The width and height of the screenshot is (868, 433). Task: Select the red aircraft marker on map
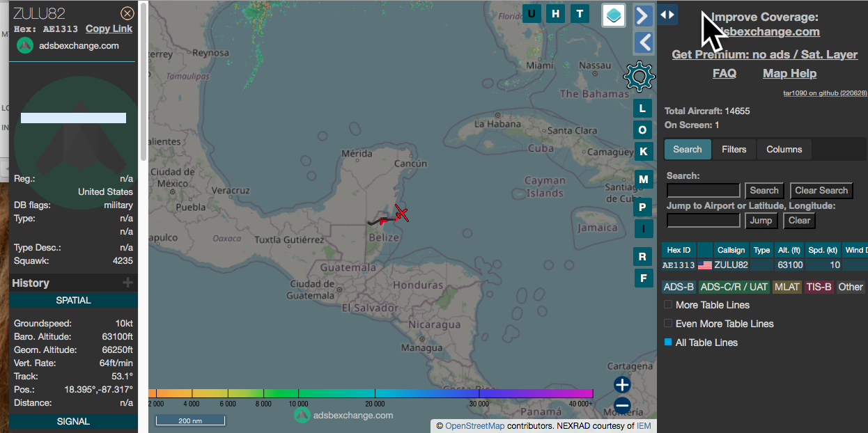tap(401, 213)
